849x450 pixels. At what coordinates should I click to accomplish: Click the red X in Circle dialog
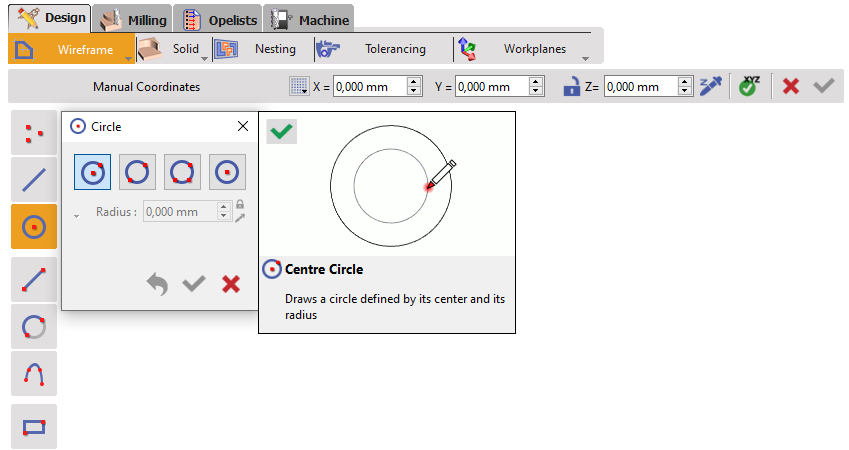pos(231,285)
